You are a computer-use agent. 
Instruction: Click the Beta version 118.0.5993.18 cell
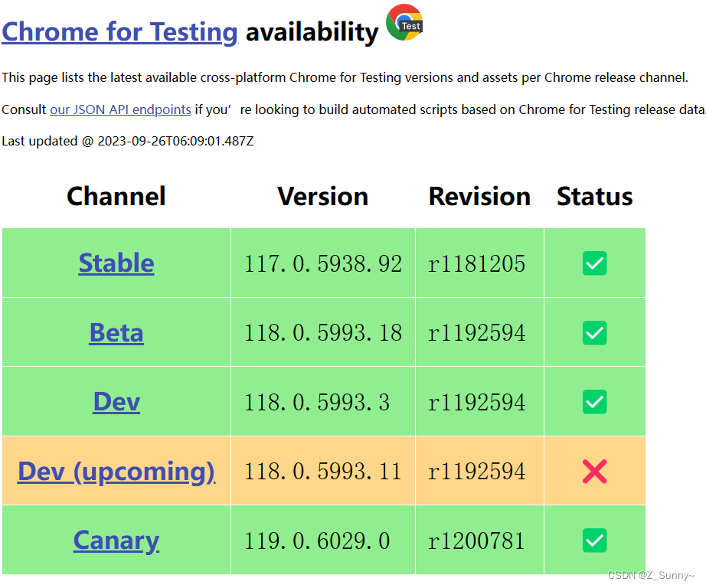click(323, 333)
